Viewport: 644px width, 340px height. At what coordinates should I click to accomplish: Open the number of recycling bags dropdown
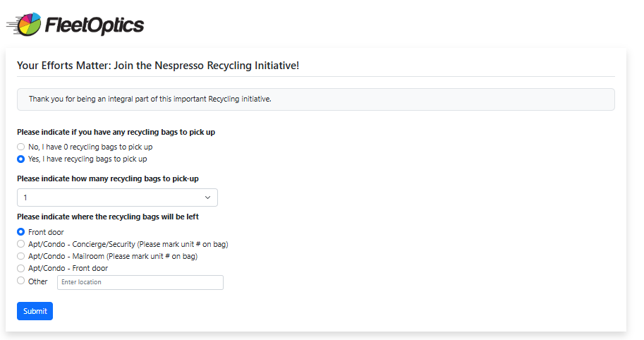117,198
